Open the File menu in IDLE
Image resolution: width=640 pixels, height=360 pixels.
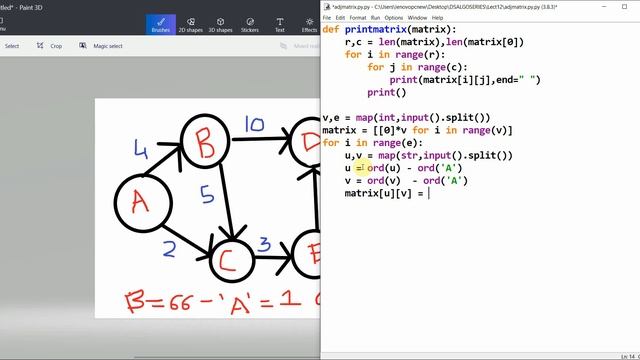pos(327,18)
